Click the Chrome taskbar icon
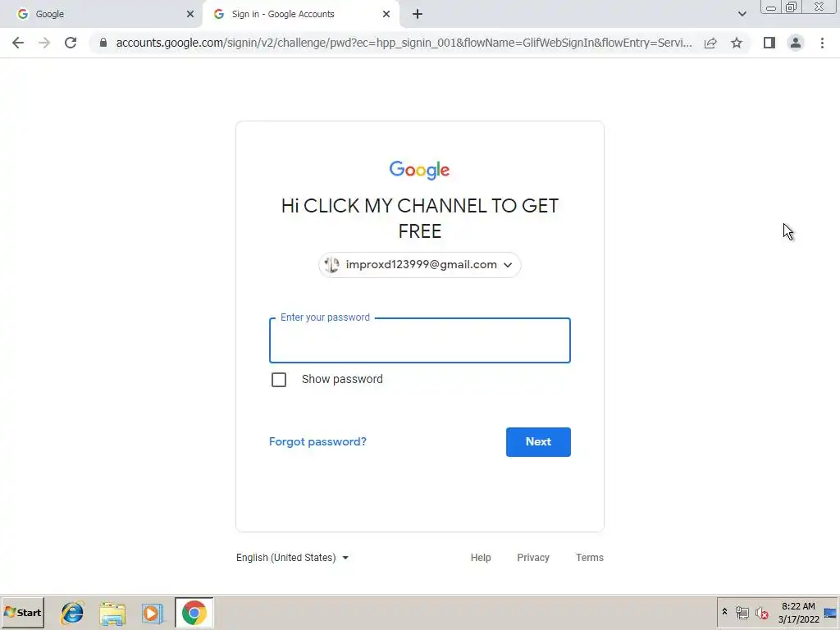The width and height of the screenshot is (840, 630). click(x=194, y=613)
